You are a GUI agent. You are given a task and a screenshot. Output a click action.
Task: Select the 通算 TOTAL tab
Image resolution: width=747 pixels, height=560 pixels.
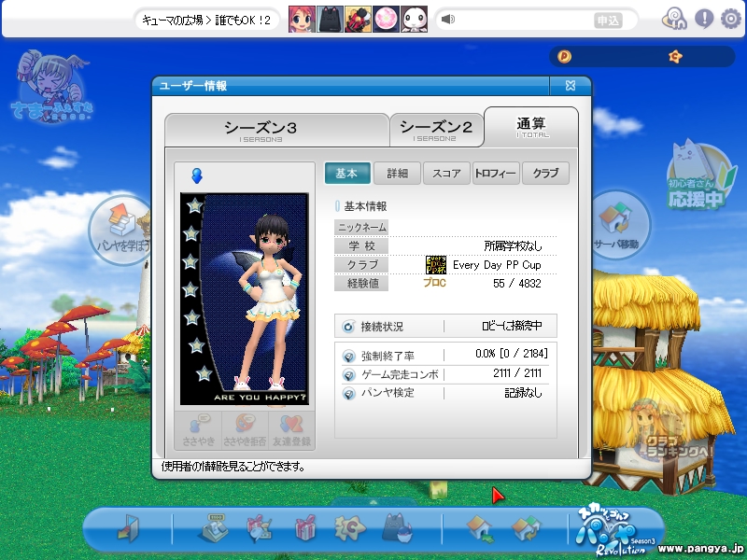(531, 127)
